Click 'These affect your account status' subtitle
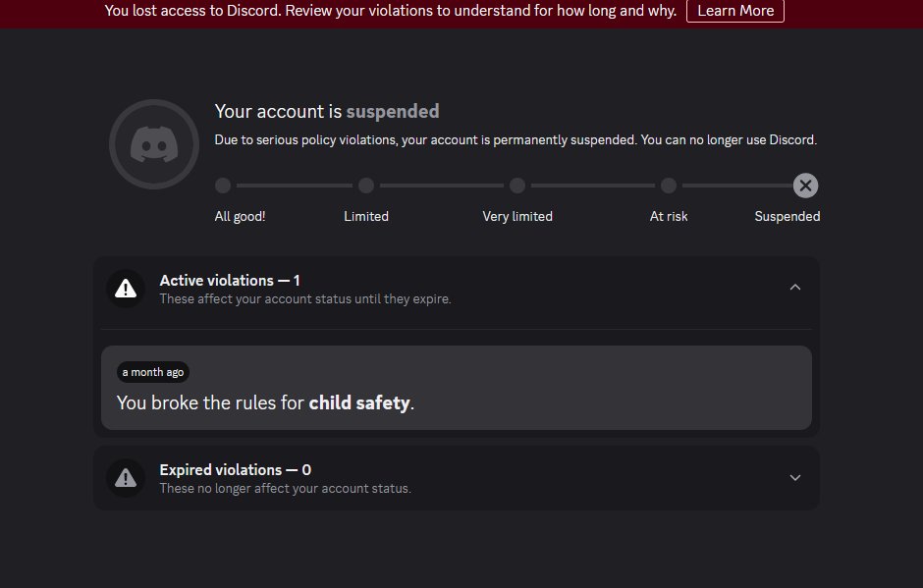The image size is (923, 588). click(305, 299)
